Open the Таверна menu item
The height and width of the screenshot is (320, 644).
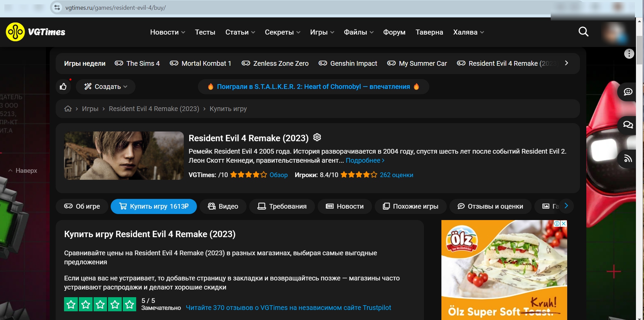pyautogui.click(x=429, y=32)
